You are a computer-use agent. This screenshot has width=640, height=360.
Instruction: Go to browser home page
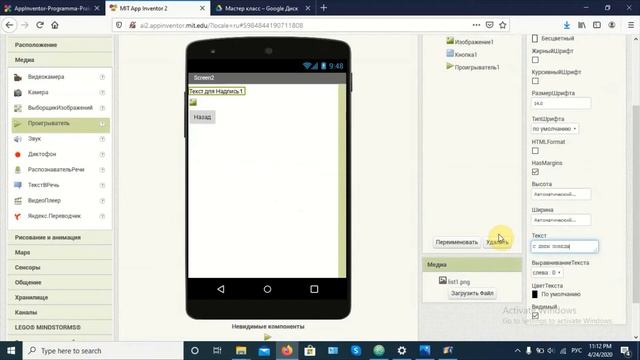tap(55, 25)
